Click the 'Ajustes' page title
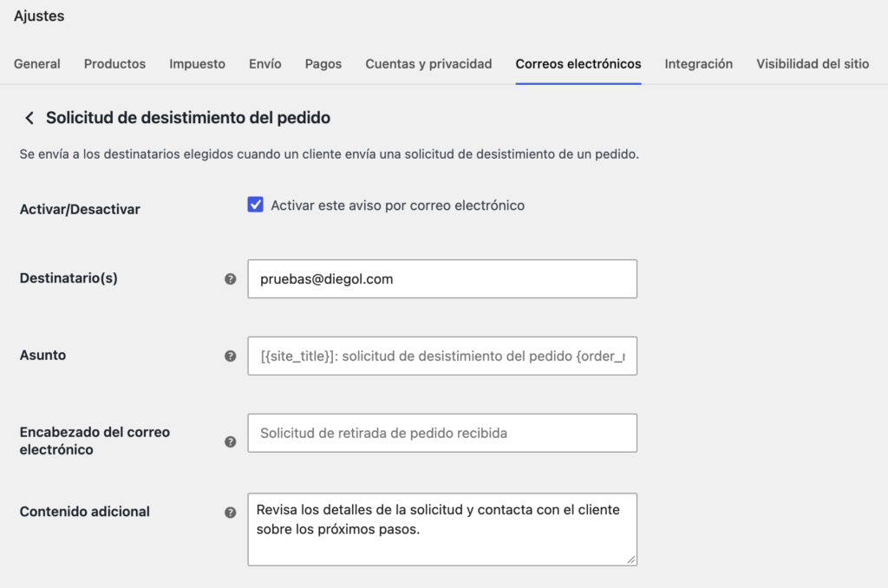 coord(39,16)
